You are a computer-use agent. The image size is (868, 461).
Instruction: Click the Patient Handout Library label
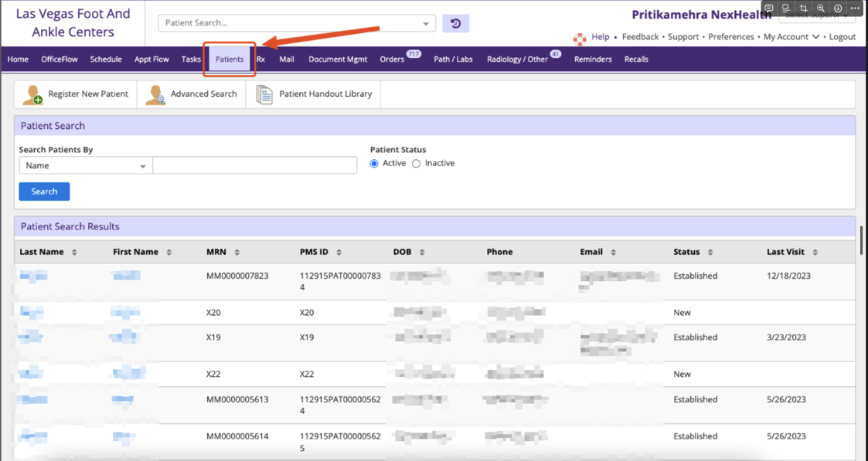click(325, 94)
